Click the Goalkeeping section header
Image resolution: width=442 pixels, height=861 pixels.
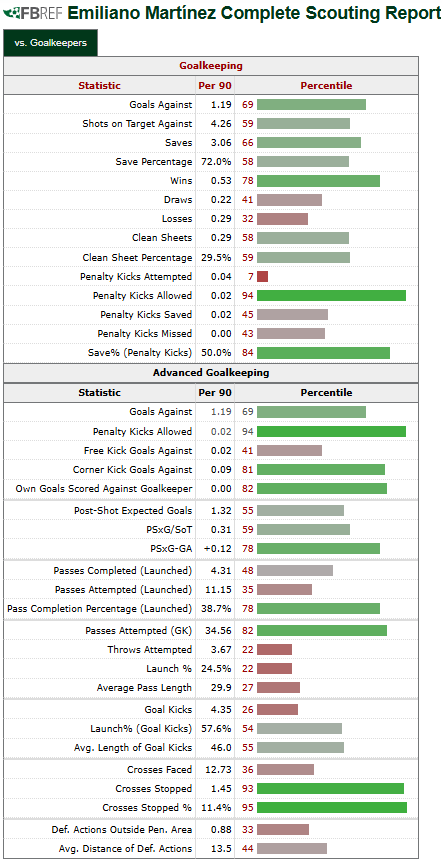(x=211, y=66)
